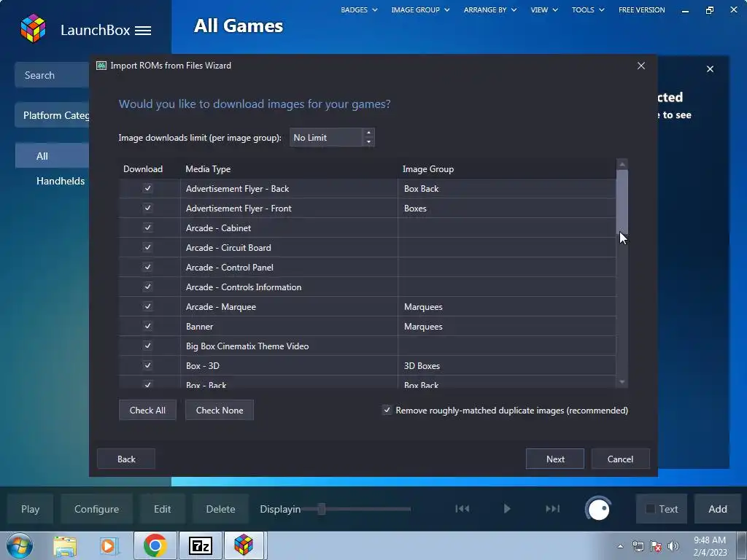Click the Check All button
Image resolution: width=747 pixels, height=560 pixels.
(x=147, y=410)
